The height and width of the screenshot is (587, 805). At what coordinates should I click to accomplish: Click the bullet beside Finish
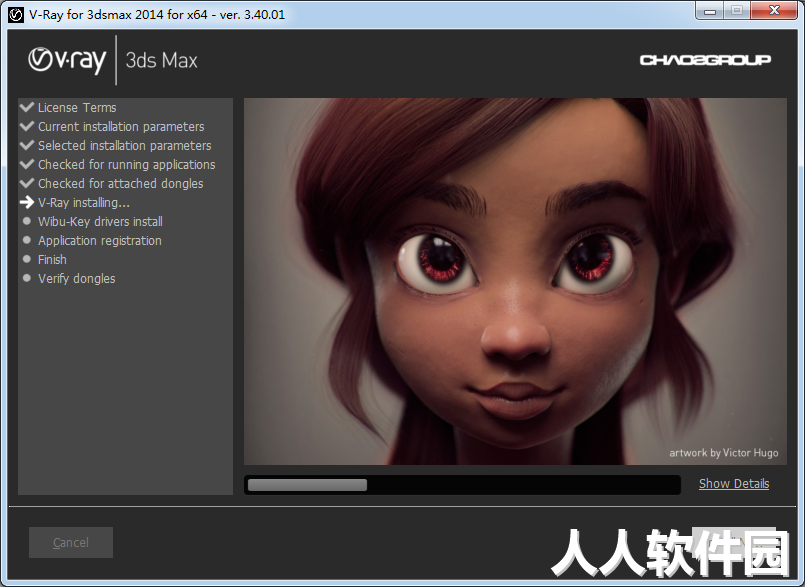(x=27, y=259)
